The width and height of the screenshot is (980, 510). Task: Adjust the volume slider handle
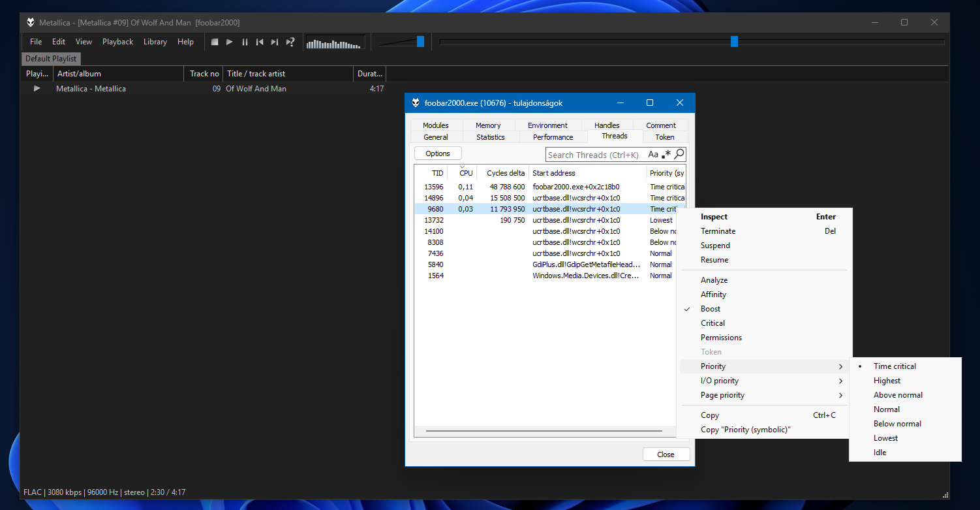pyautogui.click(x=420, y=41)
